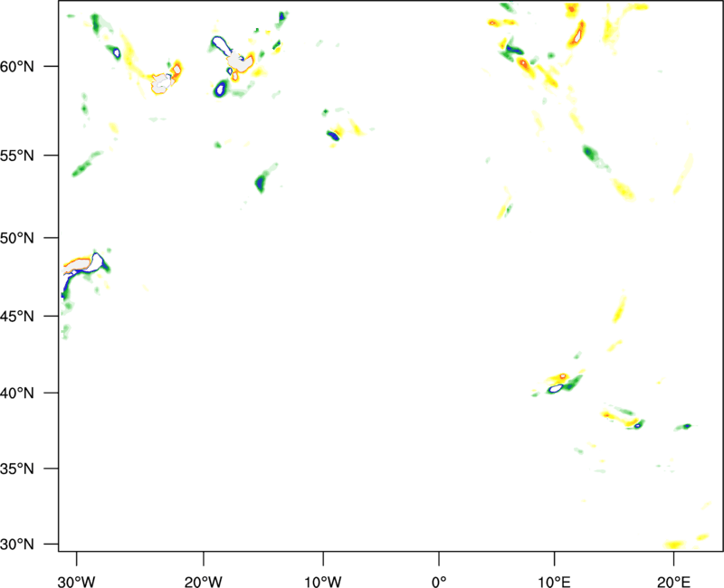Click the 50°N latitude label
The image size is (724, 588).
[17, 238]
